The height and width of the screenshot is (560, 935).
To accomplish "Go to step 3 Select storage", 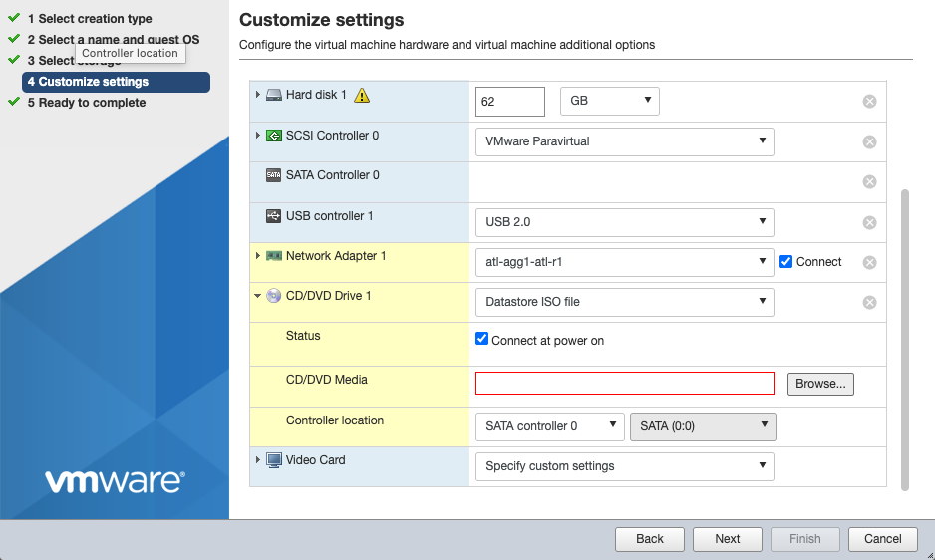I will coord(74,60).
